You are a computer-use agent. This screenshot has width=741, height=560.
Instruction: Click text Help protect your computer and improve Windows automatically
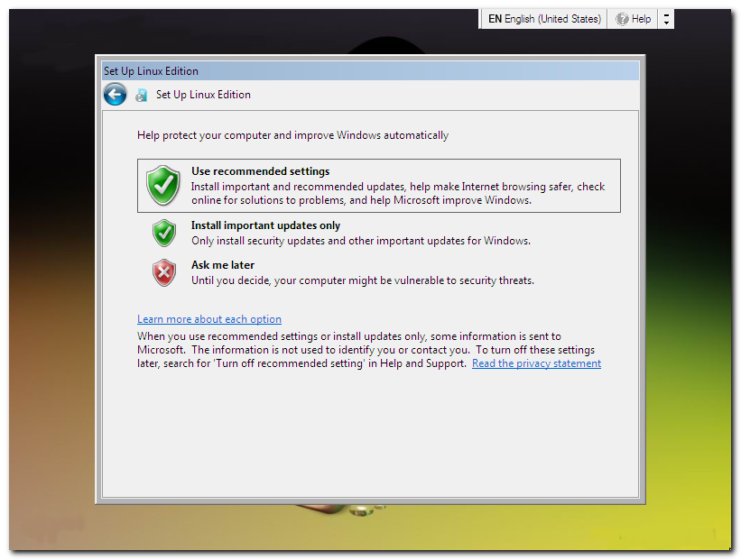point(292,135)
